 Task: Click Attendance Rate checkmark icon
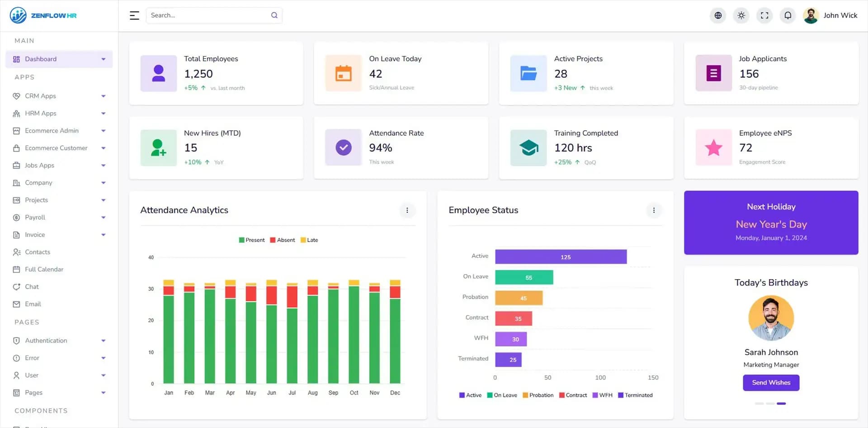(x=344, y=147)
